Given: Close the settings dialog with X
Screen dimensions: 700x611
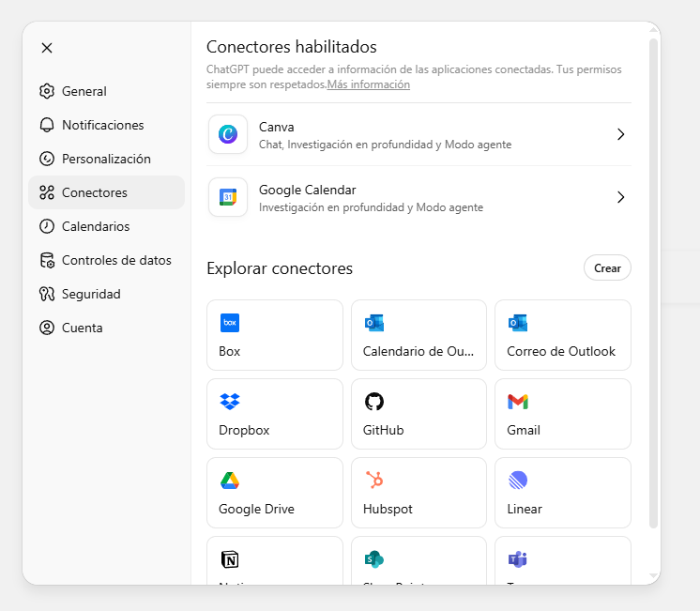Looking at the screenshot, I should click(47, 48).
